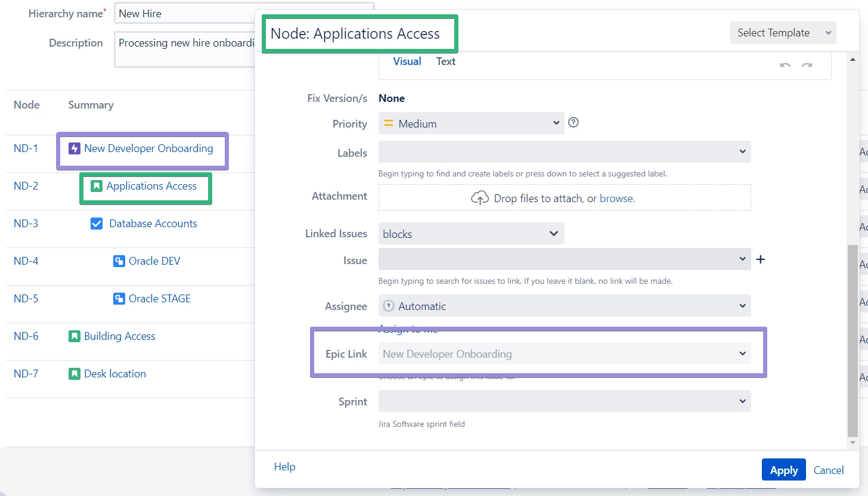Click the task checkbox icon beside Database Accounts
This screenshot has width=868, height=496.
(97, 224)
